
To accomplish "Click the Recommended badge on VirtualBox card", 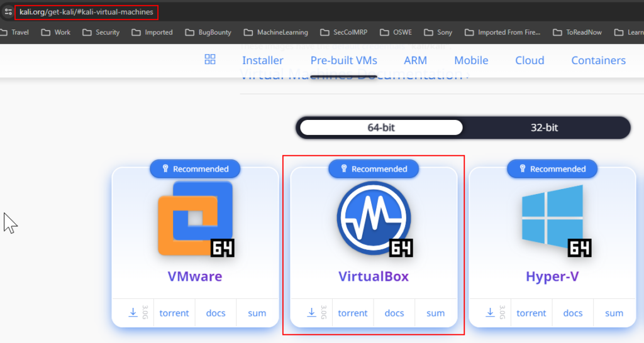I will [x=374, y=168].
